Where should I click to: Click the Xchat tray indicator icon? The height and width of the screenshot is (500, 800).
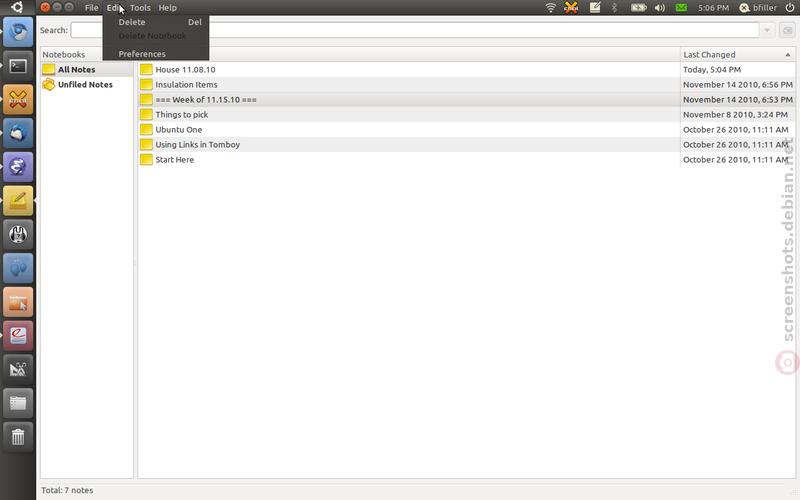point(571,8)
